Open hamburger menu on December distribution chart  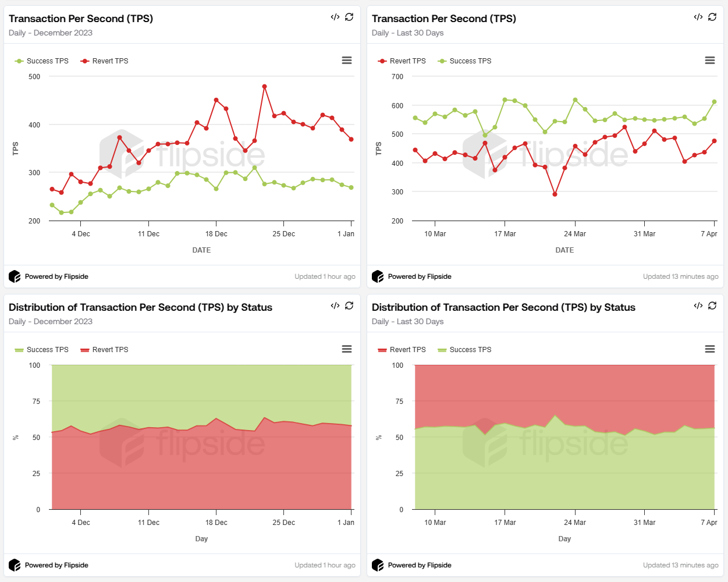pos(347,349)
